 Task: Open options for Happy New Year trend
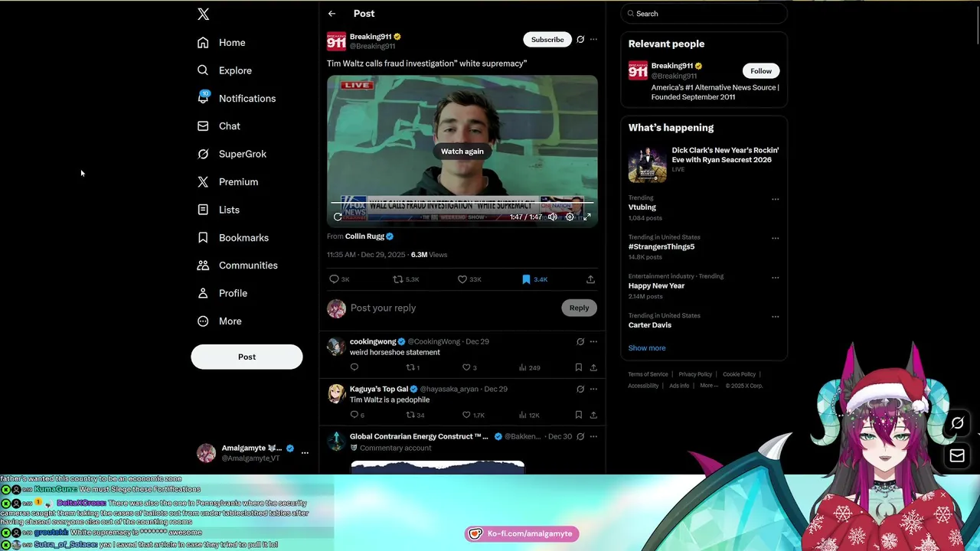coord(776,277)
